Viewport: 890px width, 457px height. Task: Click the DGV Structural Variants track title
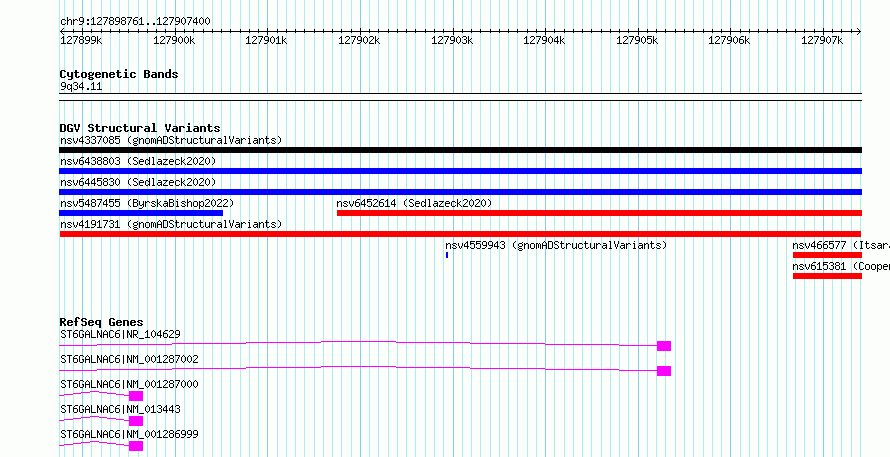click(x=140, y=128)
